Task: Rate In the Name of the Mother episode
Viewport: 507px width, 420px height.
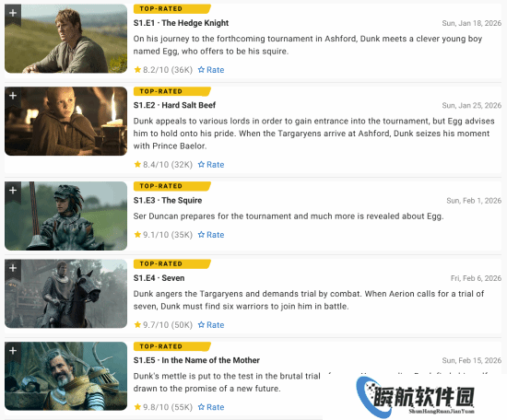Action: (x=211, y=407)
